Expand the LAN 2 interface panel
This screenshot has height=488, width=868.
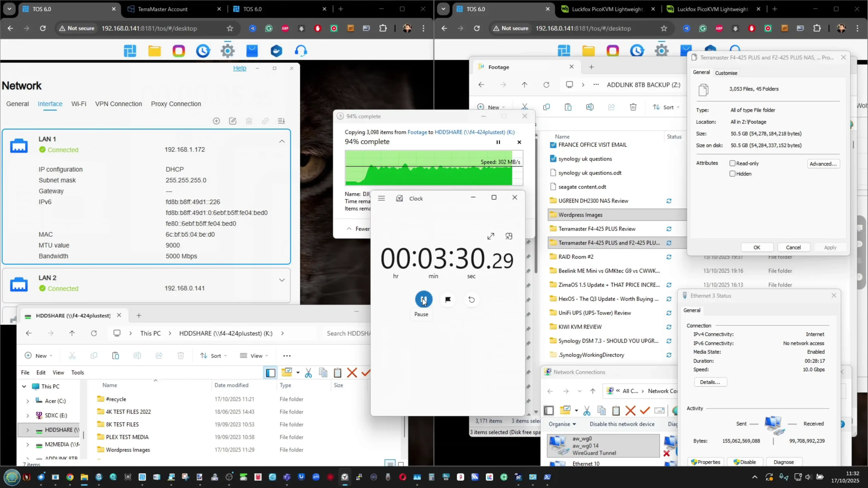click(282, 280)
